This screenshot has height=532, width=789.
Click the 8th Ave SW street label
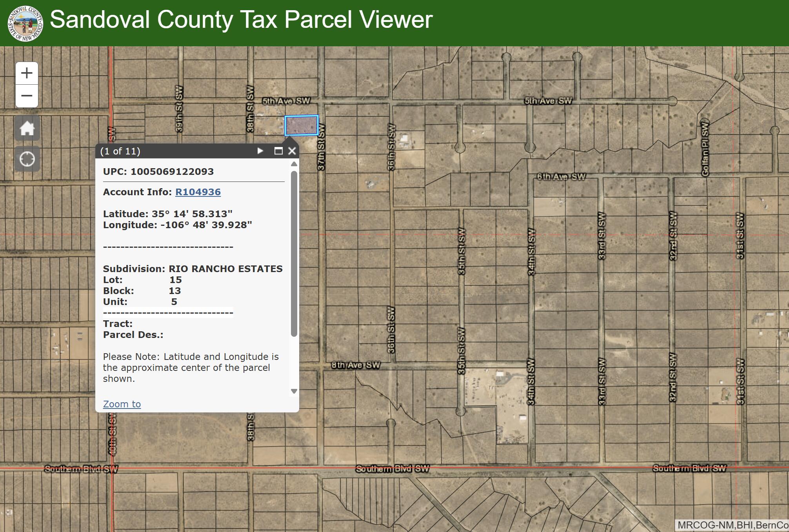[x=355, y=365]
